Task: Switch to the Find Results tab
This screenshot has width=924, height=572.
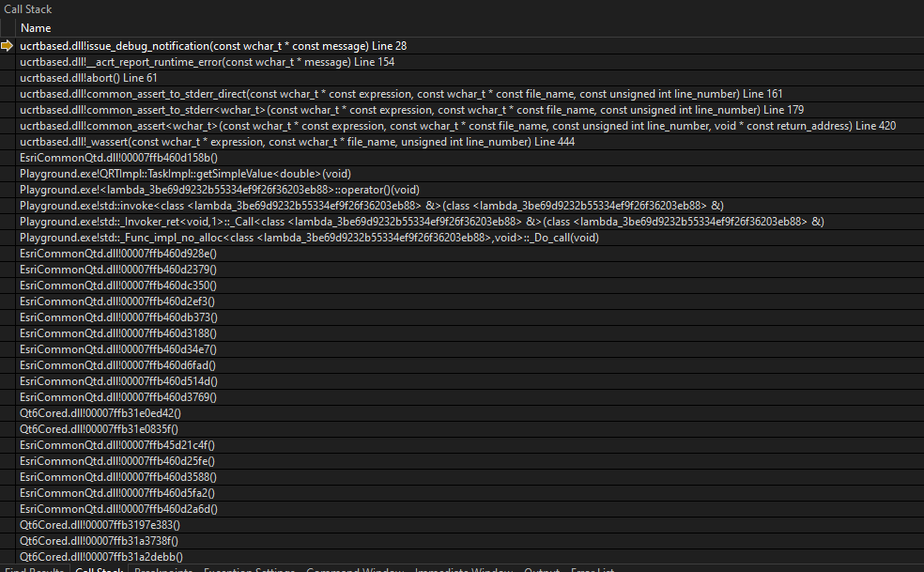Action: (34, 569)
